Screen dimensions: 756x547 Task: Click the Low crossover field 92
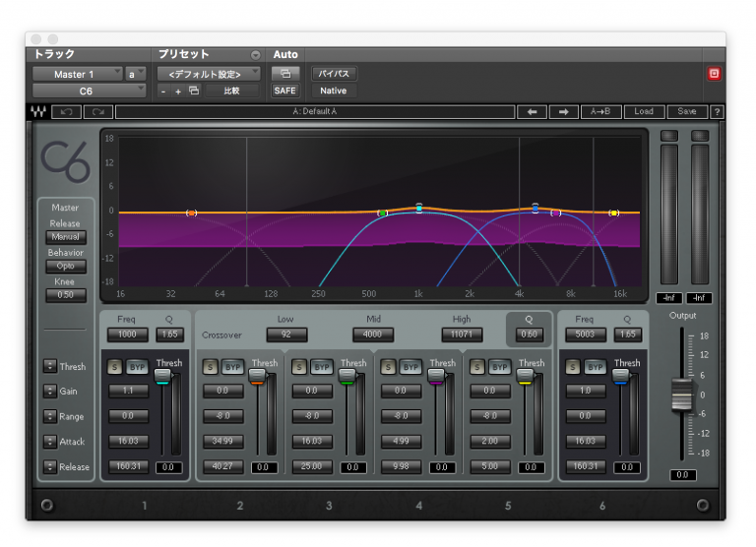point(286,334)
